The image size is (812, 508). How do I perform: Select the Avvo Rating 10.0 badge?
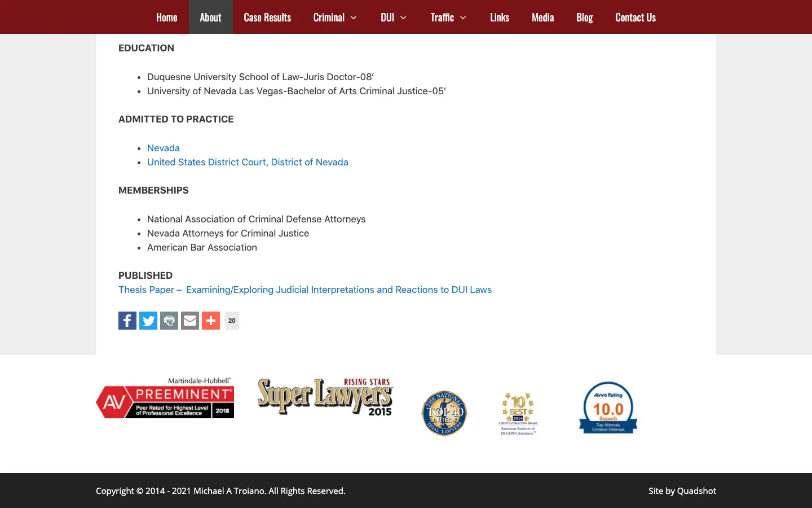click(x=608, y=408)
